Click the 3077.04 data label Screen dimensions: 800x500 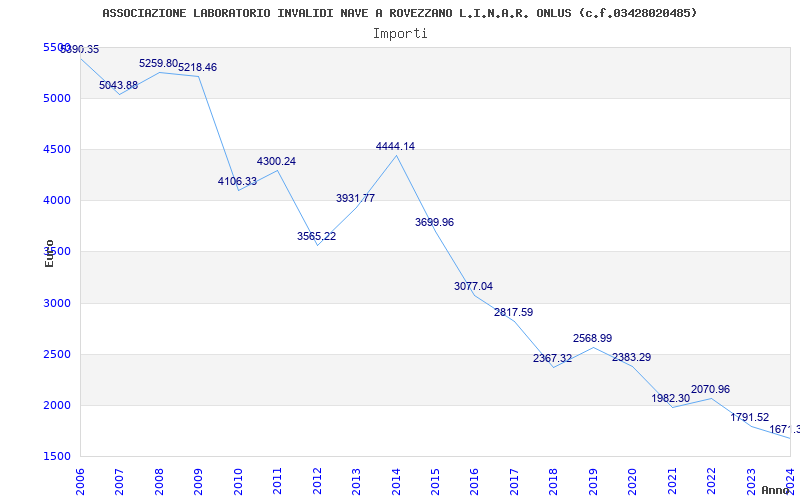(473, 286)
